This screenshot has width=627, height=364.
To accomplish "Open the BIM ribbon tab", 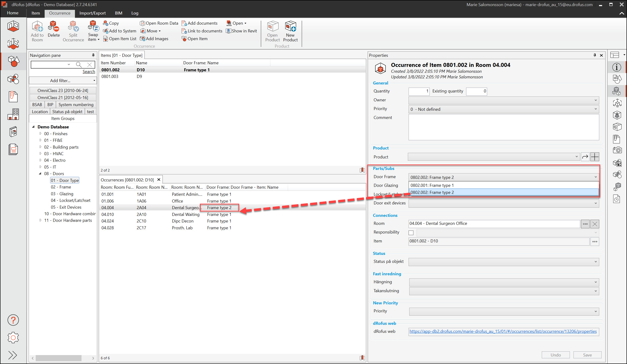I will tap(118, 13).
